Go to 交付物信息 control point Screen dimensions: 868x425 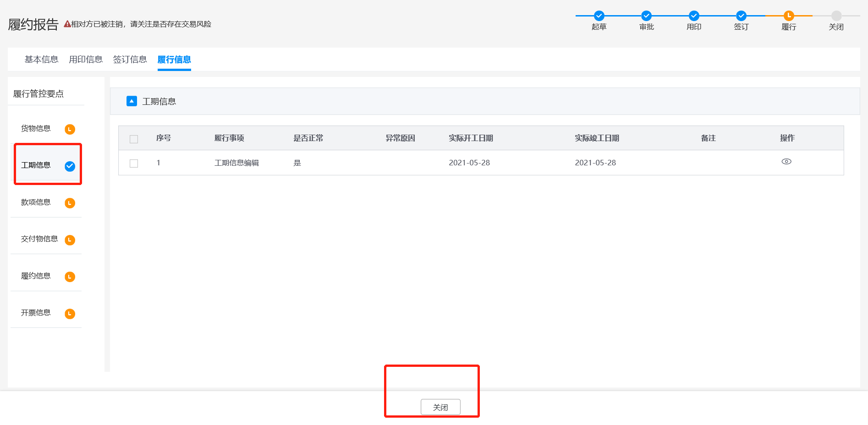(x=39, y=239)
